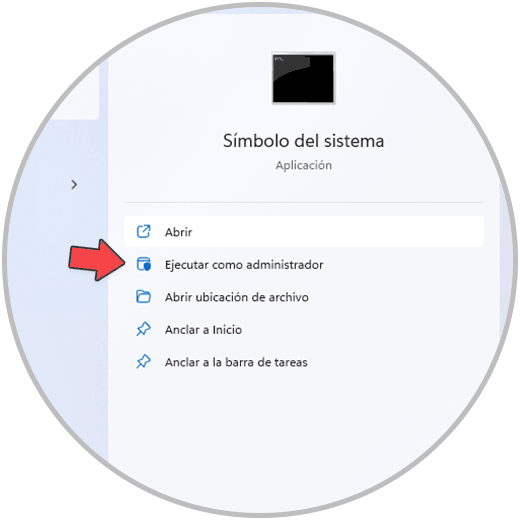Open Abrir ubicación de archivo option
520x520 pixels.
[237, 297]
